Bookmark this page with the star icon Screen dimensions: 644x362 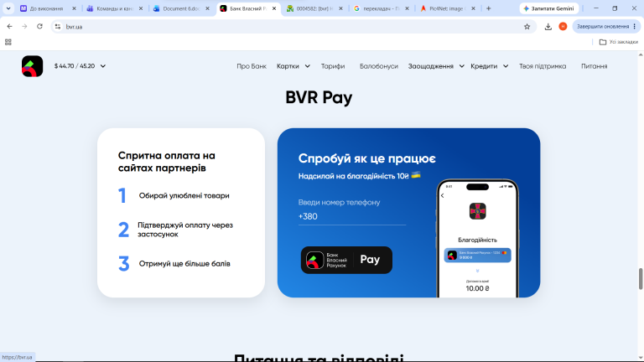pyautogui.click(x=527, y=27)
